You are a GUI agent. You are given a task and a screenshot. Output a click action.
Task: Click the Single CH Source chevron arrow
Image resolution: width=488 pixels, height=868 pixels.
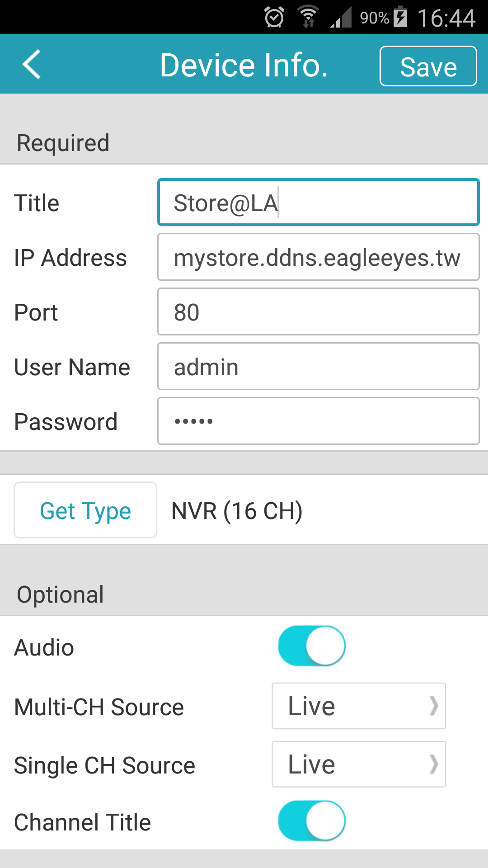tap(434, 764)
